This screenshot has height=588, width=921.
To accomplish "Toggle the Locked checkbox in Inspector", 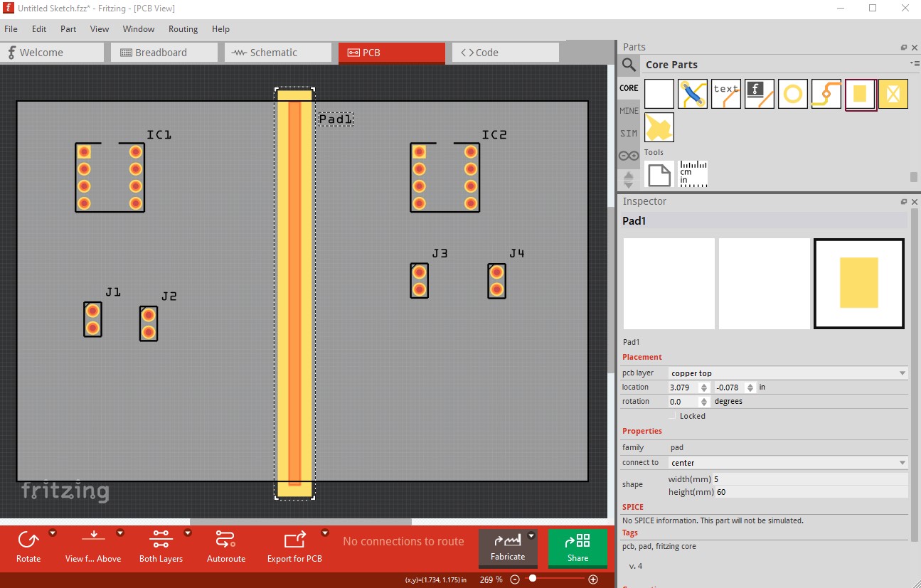I will pos(673,416).
